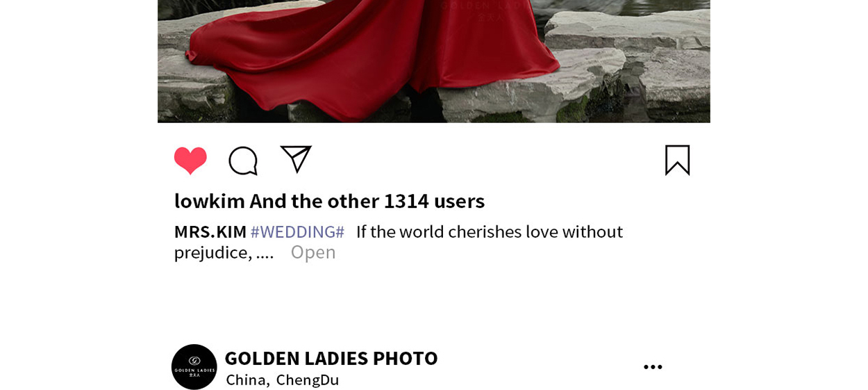
Task: Click the word users in the likes line
Action: pos(459,201)
